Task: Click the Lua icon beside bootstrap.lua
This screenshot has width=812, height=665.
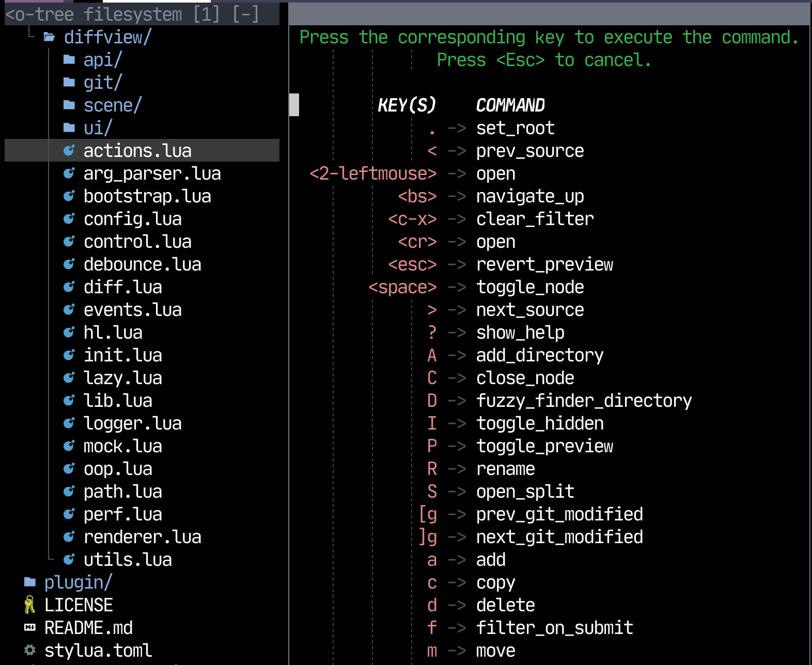Action: click(x=69, y=196)
